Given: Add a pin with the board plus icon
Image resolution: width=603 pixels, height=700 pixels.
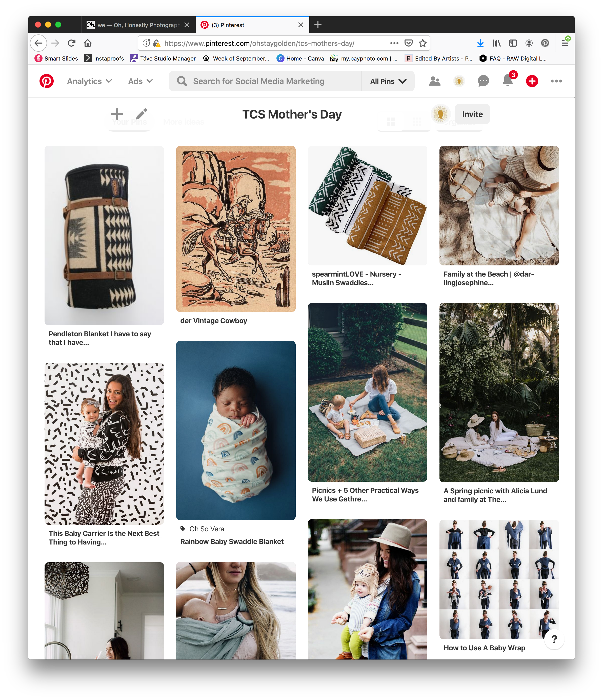Looking at the screenshot, I should [117, 114].
